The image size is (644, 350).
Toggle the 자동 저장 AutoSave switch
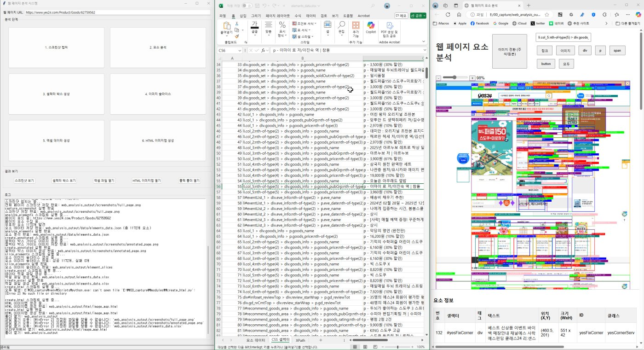pyautogui.click(x=247, y=6)
